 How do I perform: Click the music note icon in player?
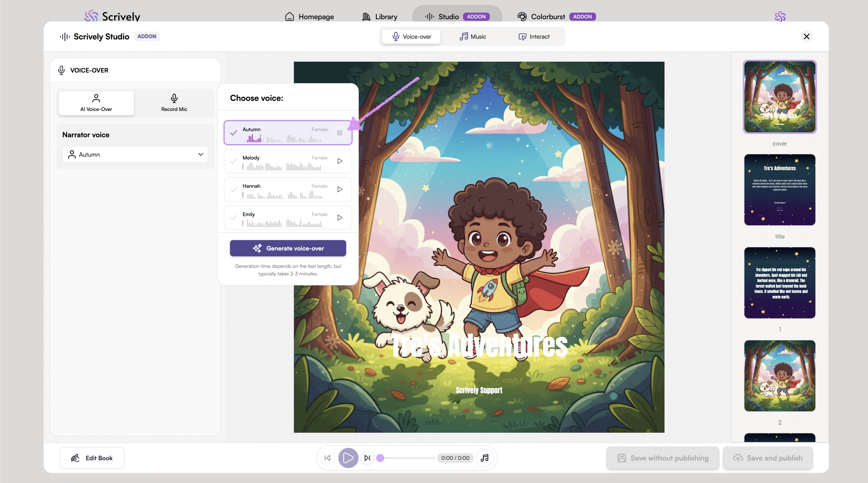tap(484, 458)
